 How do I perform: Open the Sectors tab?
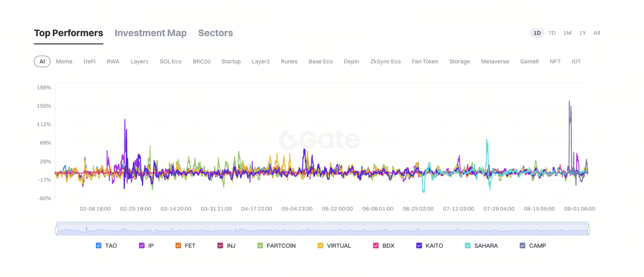click(x=216, y=33)
